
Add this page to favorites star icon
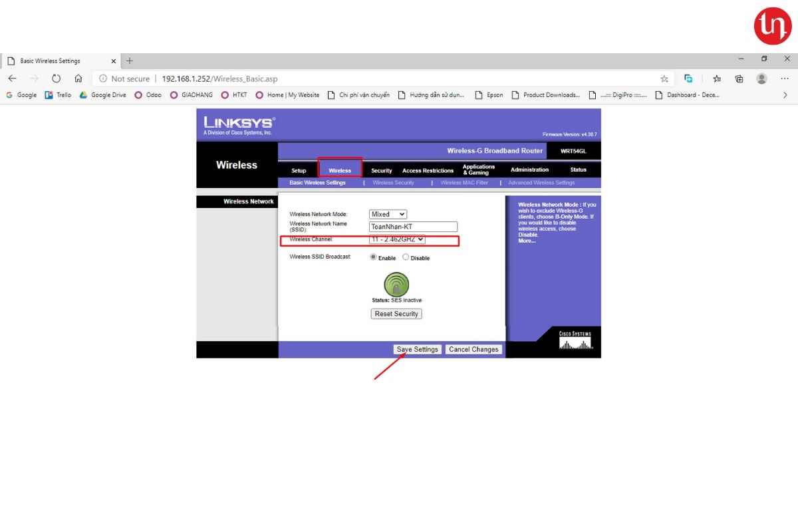pos(664,78)
